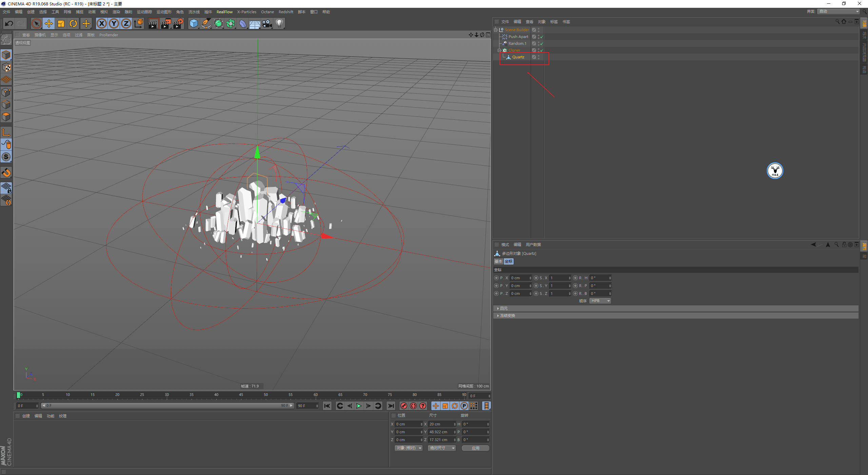Switch to the 基本 attribute tab
The image size is (868, 475).
[498, 261]
